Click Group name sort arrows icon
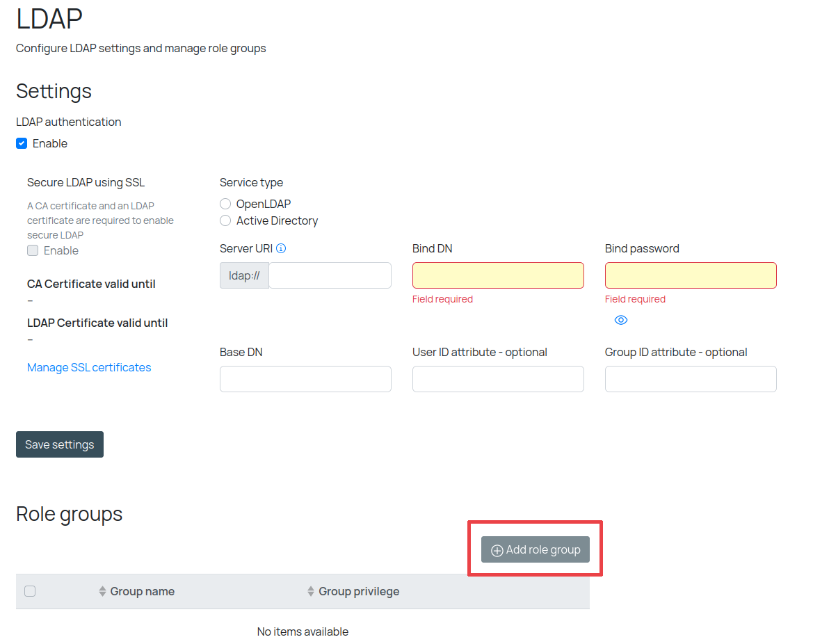Viewport: 813px width, 644px height. [x=102, y=591]
